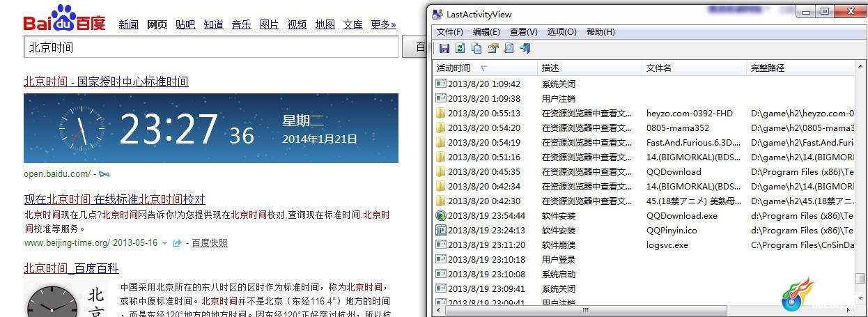This screenshot has height=317, width=868.
Task: Open Baidu 更多» navigation link
Action: pyautogui.click(x=383, y=24)
